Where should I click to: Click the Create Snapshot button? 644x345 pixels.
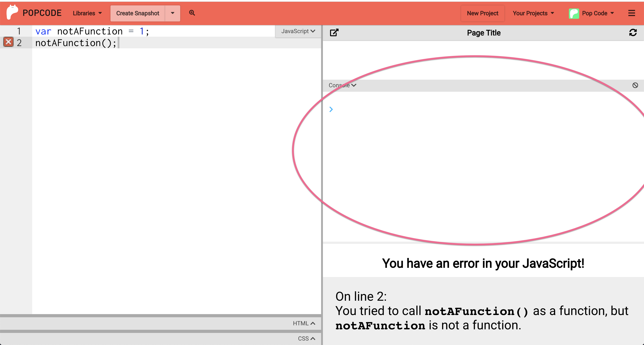138,13
